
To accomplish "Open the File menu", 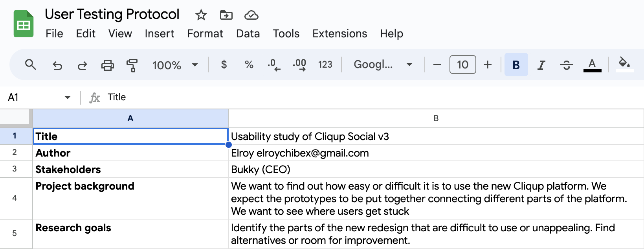I will click(x=54, y=34).
